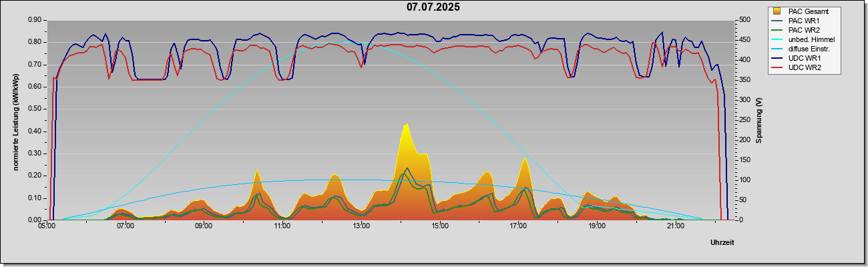Click the 07:00 time axis tick
This screenshot has width=868, height=267.
[x=126, y=227]
